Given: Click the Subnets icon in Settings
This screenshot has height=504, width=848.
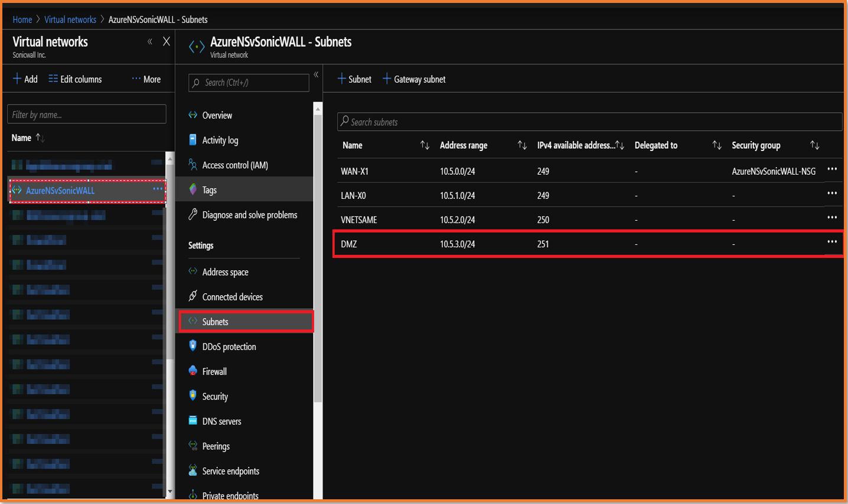Looking at the screenshot, I should pos(193,321).
